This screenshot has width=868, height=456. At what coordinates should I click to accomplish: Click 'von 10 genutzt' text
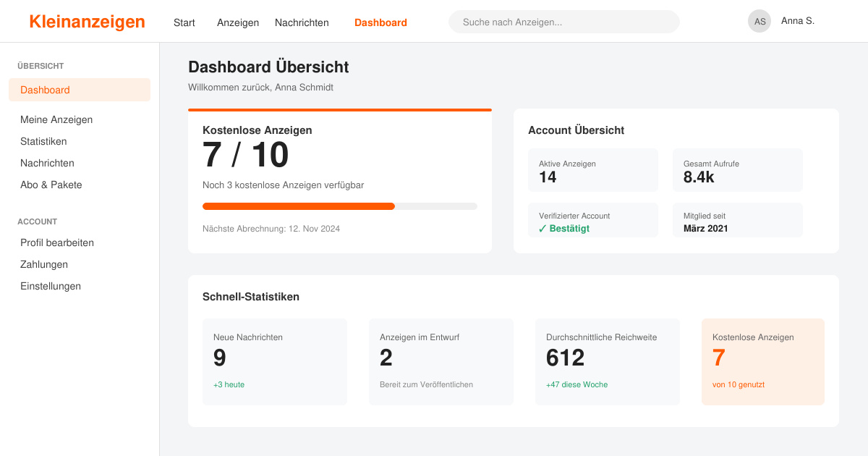(739, 384)
